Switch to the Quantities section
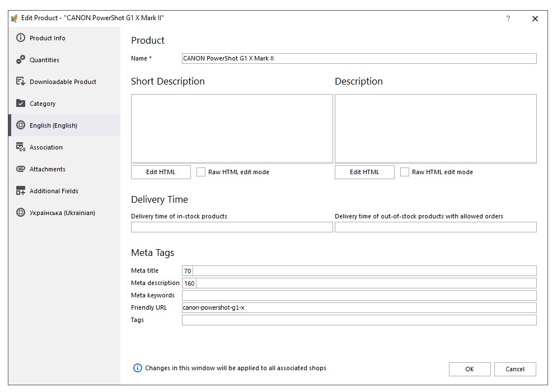 tap(64, 60)
